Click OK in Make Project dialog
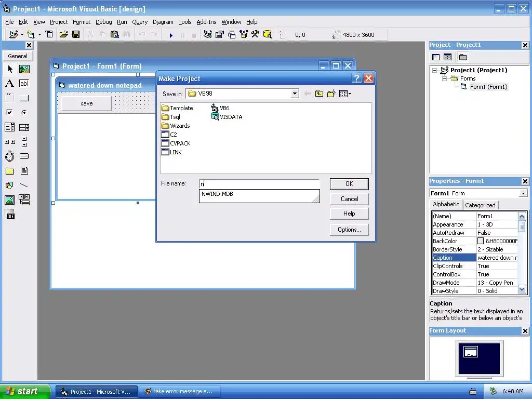532x399 pixels. coord(349,184)
